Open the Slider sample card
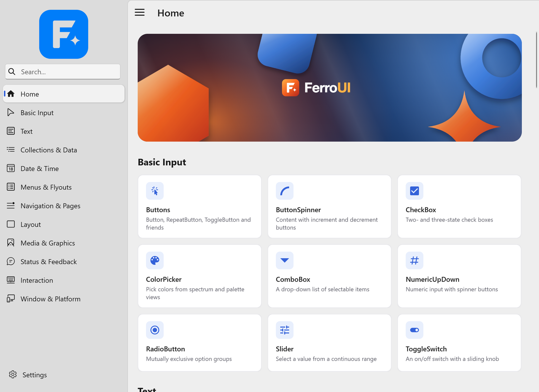Image resolution: width=539 pixels, height=392 pixels. pos(329,343)
